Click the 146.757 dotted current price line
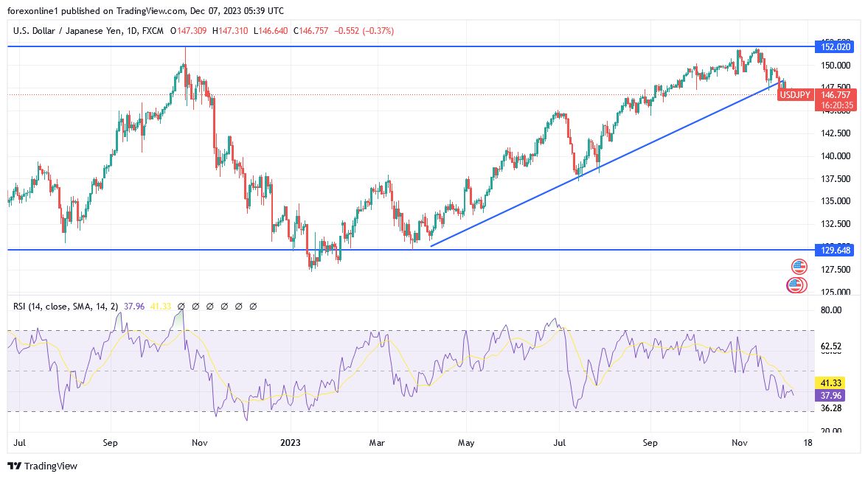Image resolution: width=868 pixels, height=479 pixels. [x=369, y=94]
